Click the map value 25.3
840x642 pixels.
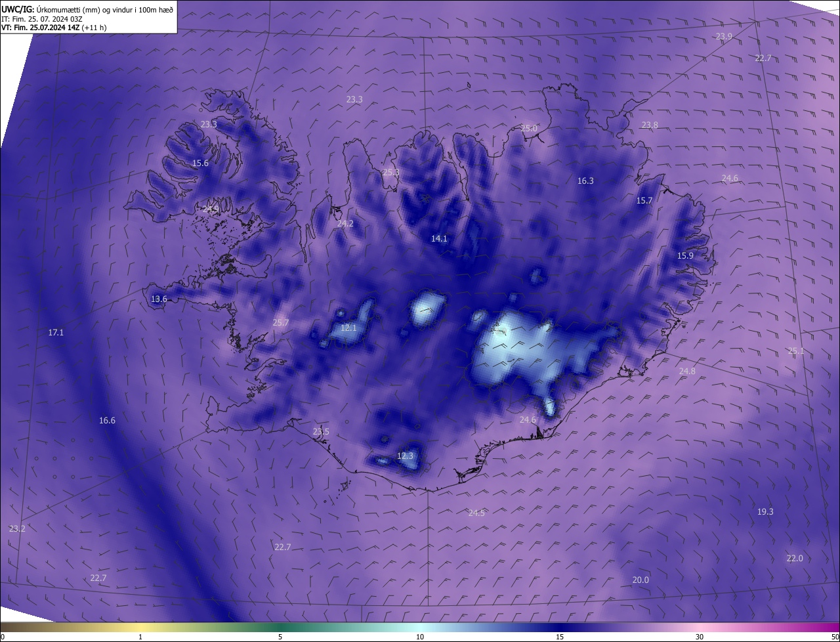tap(390, 173)
